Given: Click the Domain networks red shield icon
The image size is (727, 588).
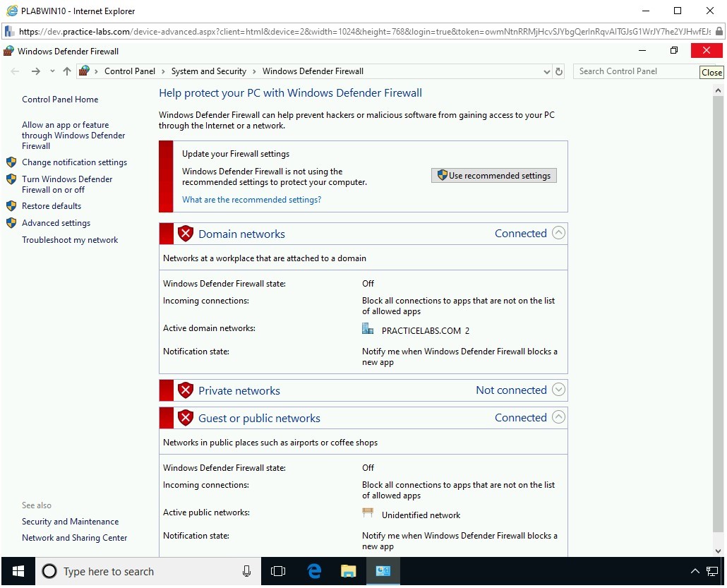Looking at the screenshot, I should coord(186,234).
